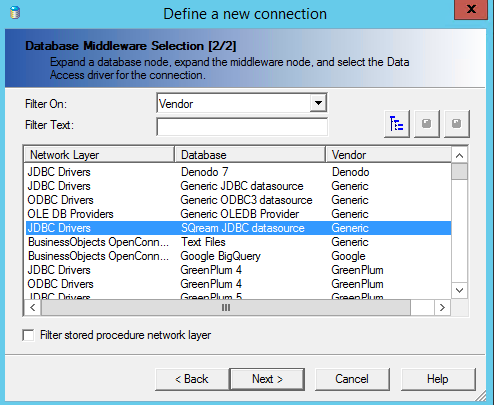Click the horizontal scrollbar thumb
This screenshot has height=405, width=494.
[226, 307]
